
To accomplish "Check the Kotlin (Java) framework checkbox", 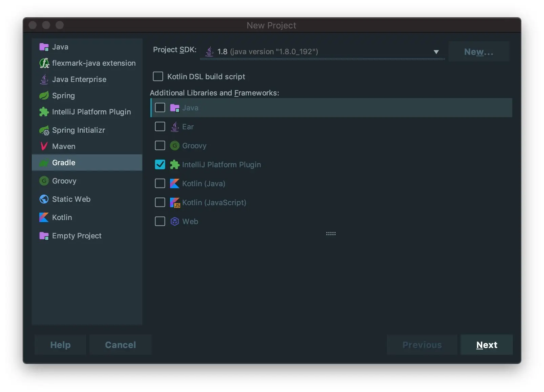I will coord(160,183).
